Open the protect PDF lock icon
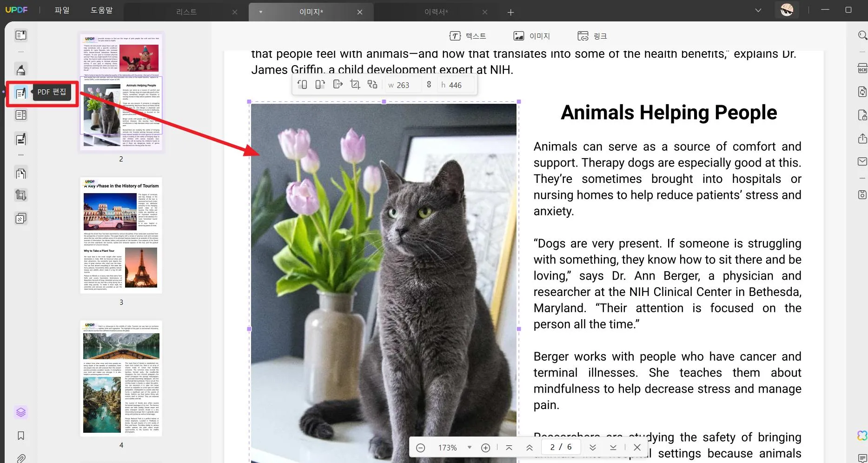The width and height of the screenshot is (868, 463). pos(862,115)
